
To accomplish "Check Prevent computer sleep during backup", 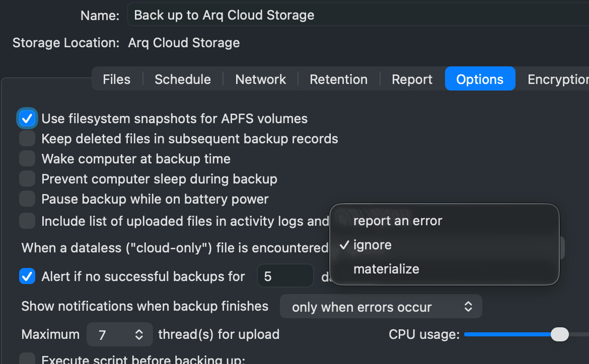I will (27, 179).
